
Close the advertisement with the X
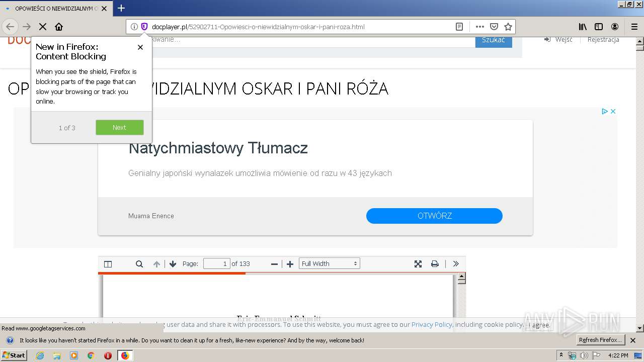[x=613, y=111]
